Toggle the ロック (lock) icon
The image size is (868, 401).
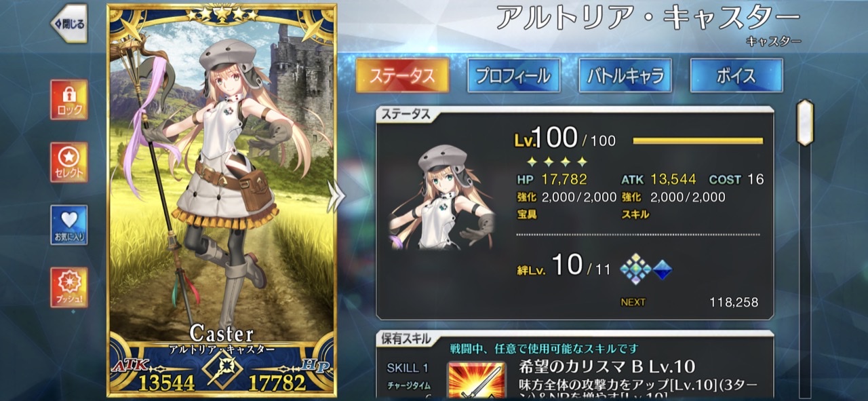point(68,99)
